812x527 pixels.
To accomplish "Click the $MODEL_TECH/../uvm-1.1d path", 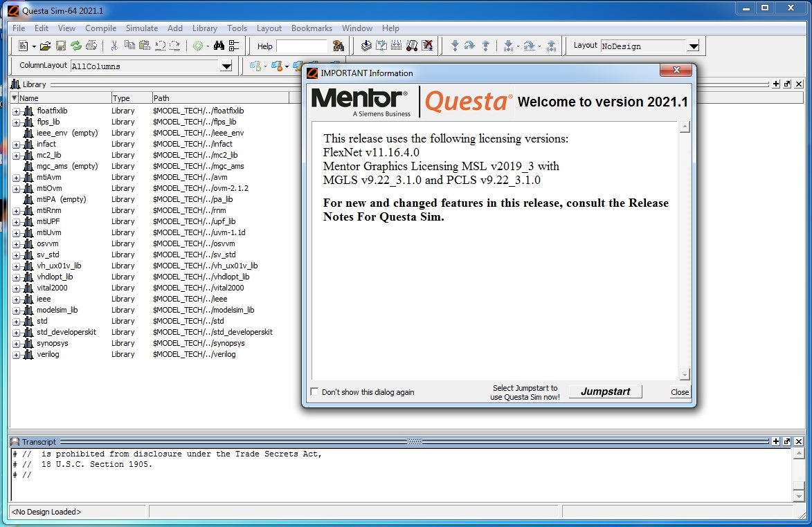I will point(199,233).
